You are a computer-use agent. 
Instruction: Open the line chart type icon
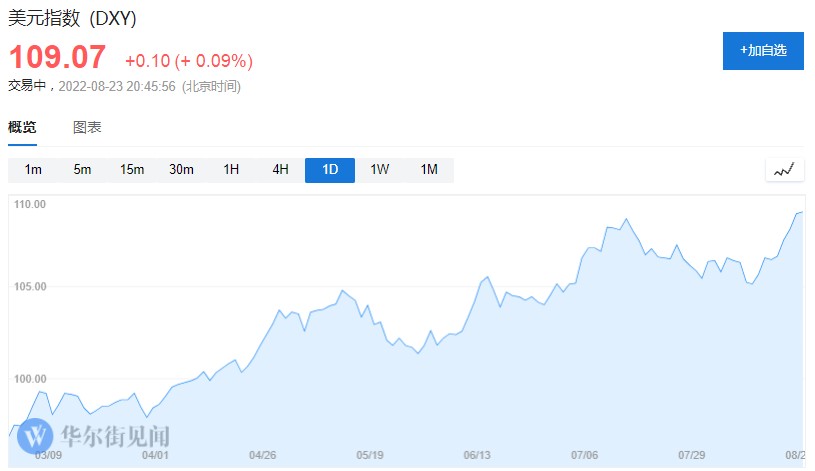[x=784, y=170]
